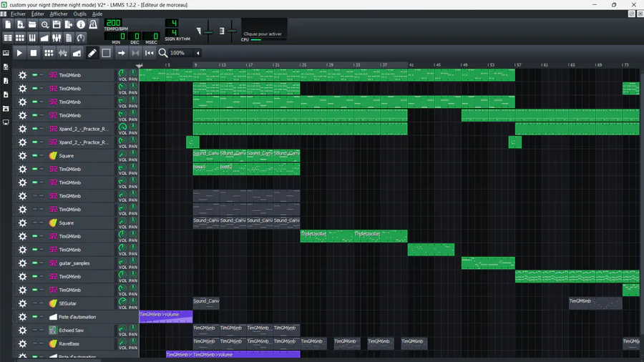Select the edit selection mode tool
The image size is (644, 362).
click(106, 53)
